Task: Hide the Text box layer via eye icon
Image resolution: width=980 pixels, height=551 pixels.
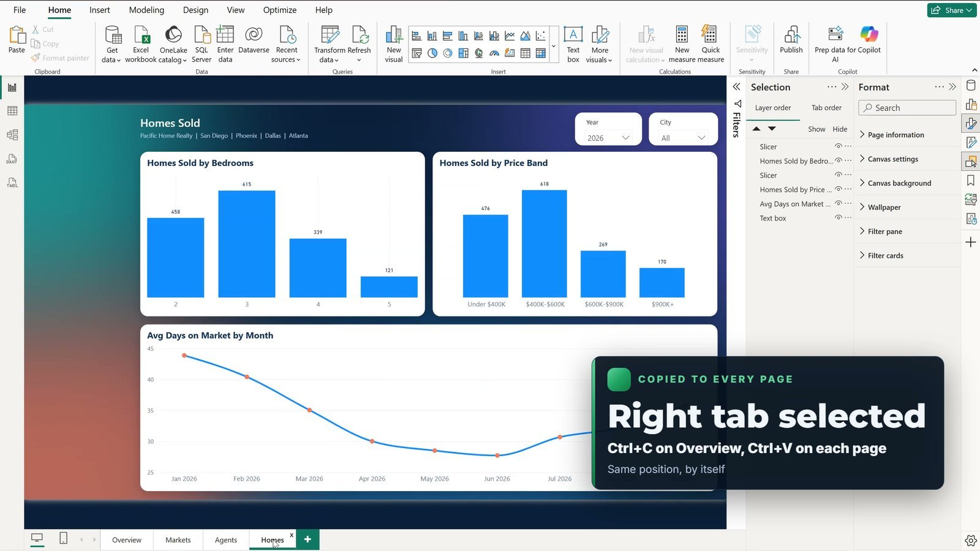Action: (x=838, y=218)
